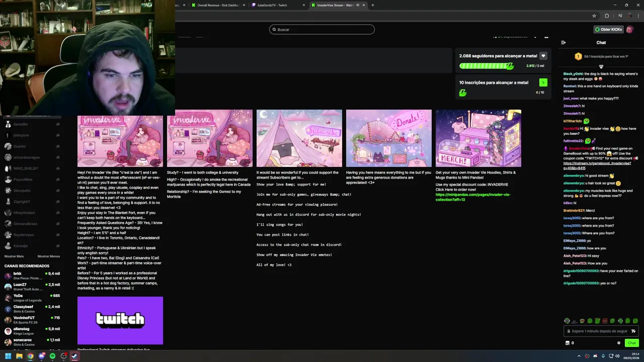Viewport: 644px width, 362px height.
Task: Open followed channel Kanadja in sidebar
Action: click(x=32, y=246)
